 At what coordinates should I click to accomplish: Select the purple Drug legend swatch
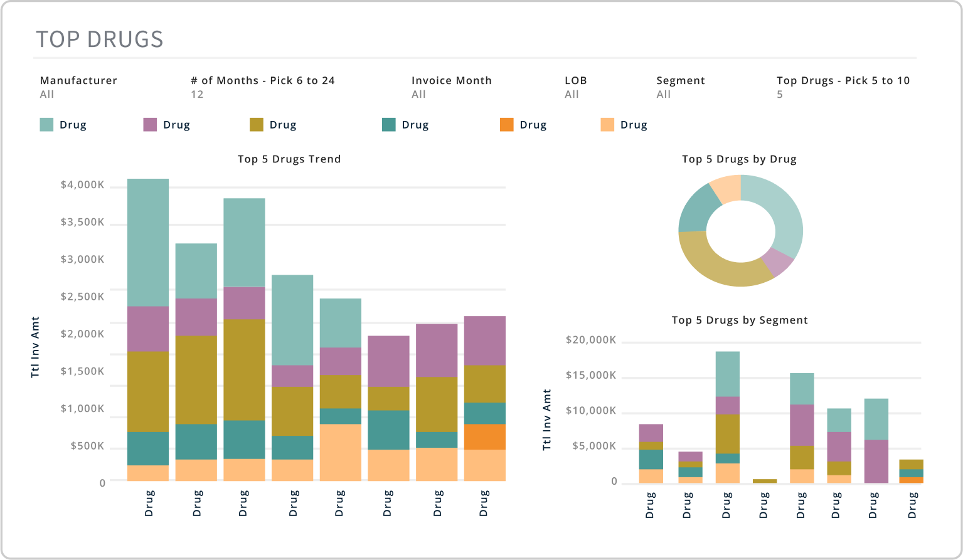point(150,125)
